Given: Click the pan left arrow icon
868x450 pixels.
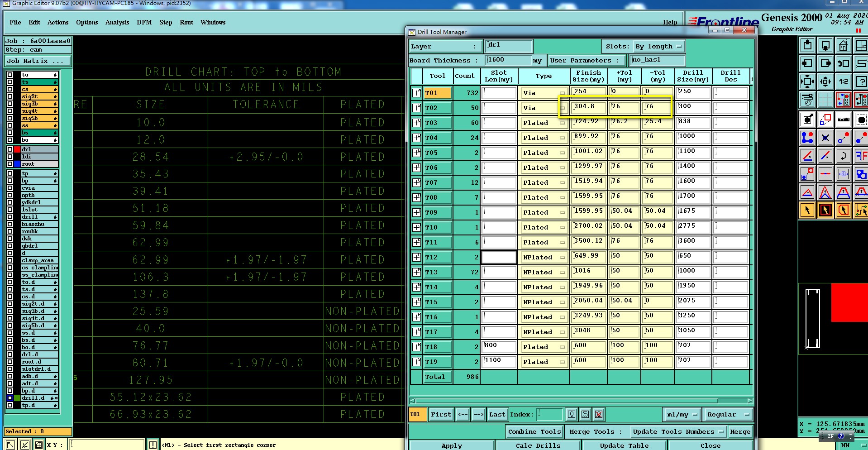Looking at the screenshot, I should click(807, 64).
